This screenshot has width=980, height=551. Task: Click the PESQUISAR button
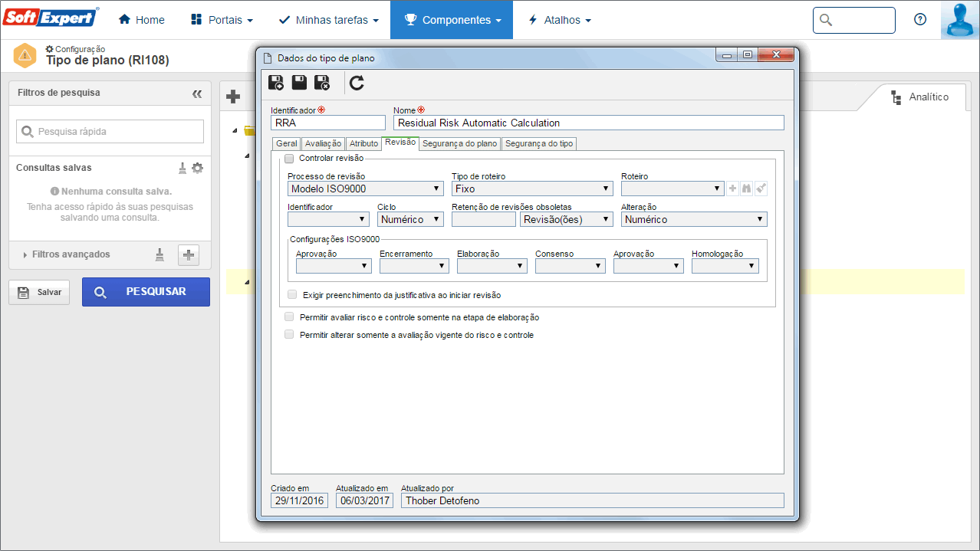click(x=146, y=292)
